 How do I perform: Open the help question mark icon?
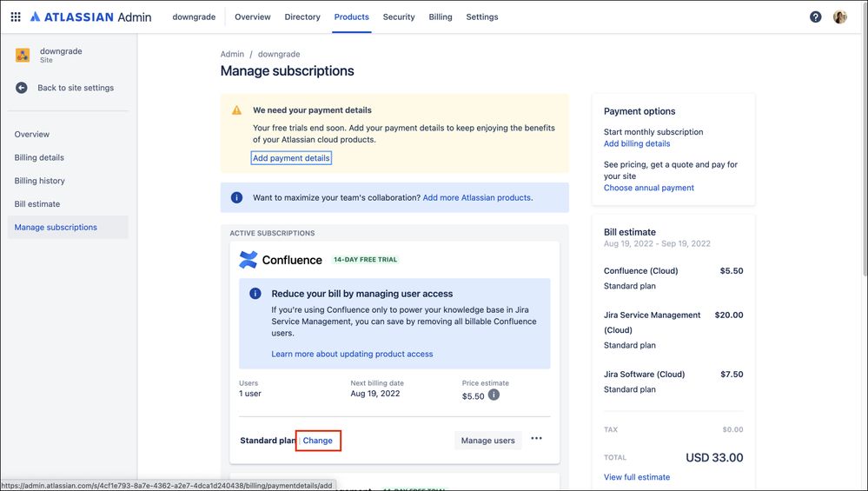point(815,17)
